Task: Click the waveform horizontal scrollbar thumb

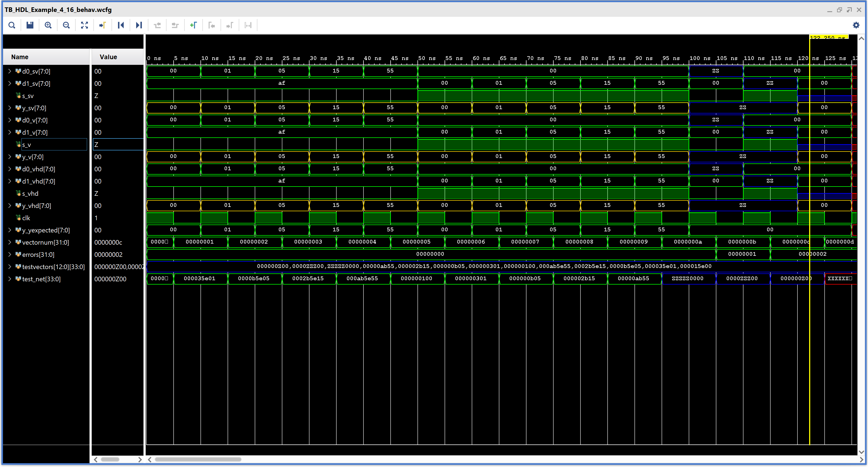Action: click(x=198, y=459)
